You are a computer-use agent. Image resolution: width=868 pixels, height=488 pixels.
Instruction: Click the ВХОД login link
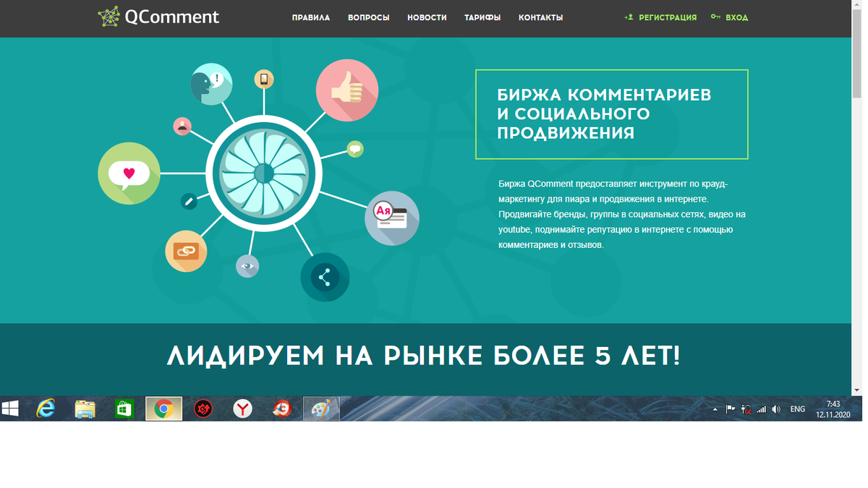coord(730,17)
